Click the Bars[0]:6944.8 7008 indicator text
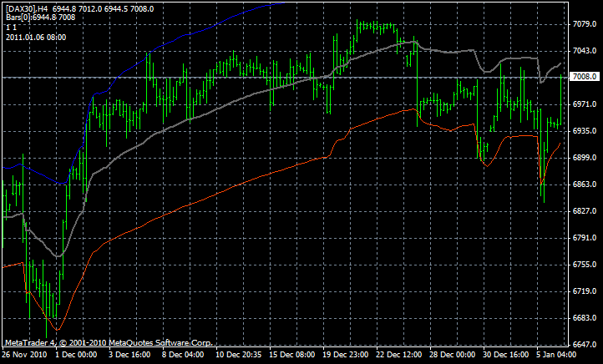 point(40,18)
